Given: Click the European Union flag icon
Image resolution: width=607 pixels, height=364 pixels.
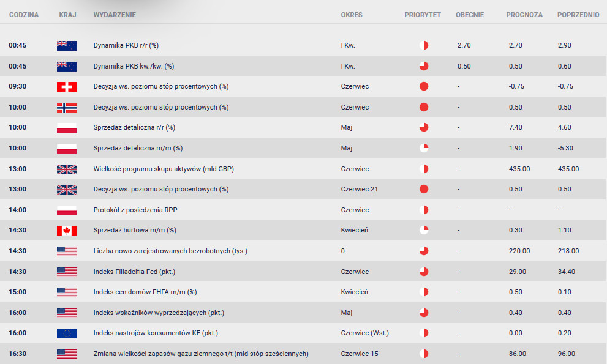Looking at the screenshot, I should pos(67,333).
